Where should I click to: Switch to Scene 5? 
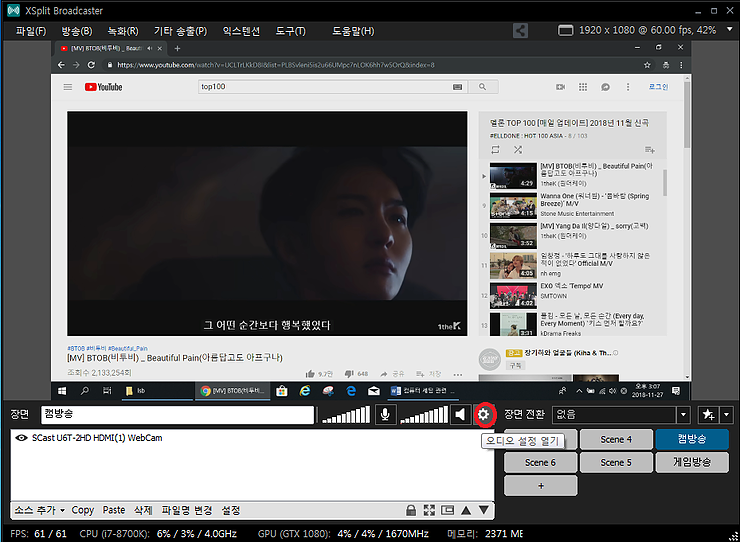coord(616,463)
